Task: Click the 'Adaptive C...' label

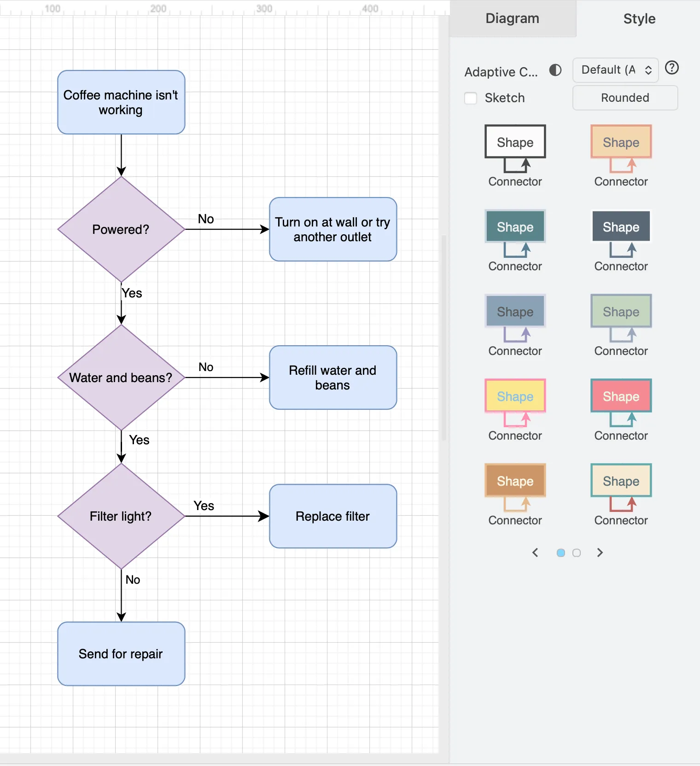Action: pyautogui.click(x=501, y=72)
